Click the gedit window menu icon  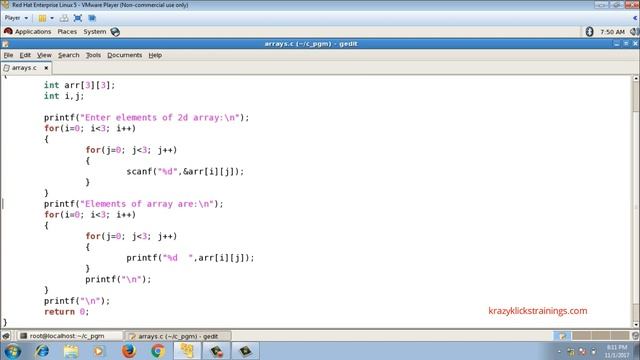(x=5, y=44)
